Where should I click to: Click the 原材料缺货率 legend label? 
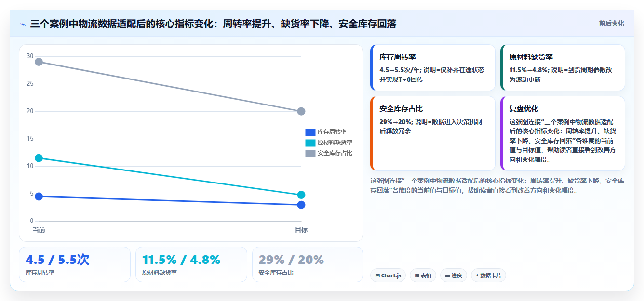[335, 143]
